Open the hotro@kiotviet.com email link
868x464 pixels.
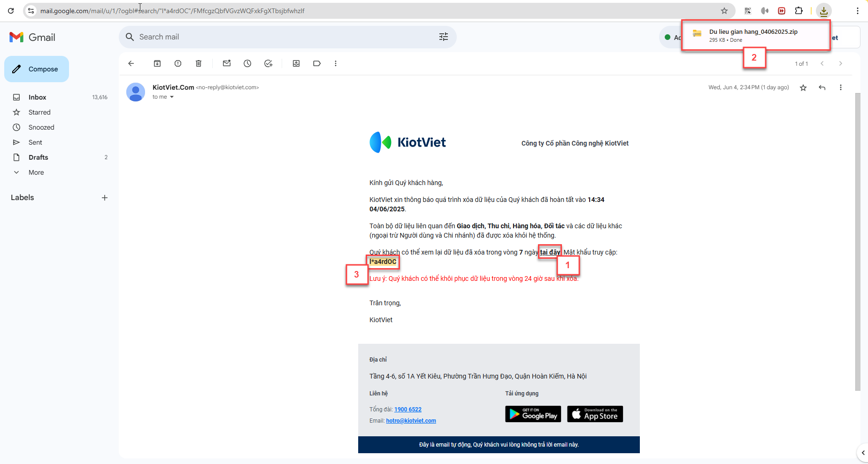click(x=411, y=421)
